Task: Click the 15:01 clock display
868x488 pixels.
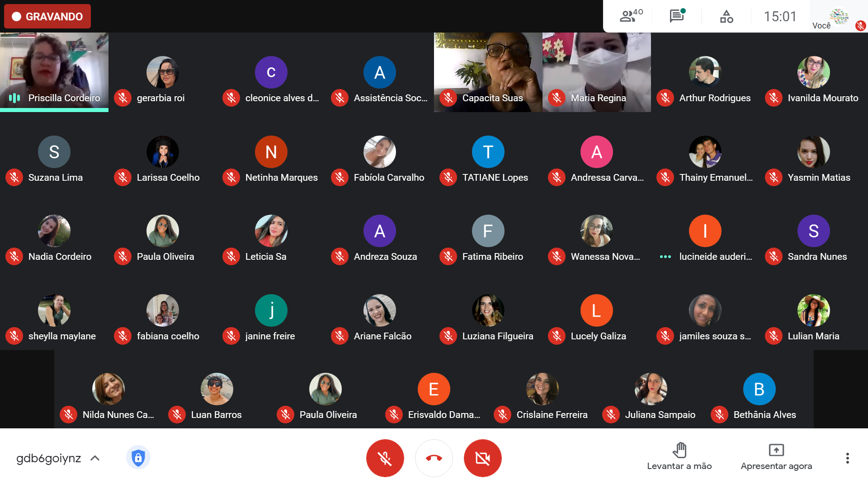Action: (780, 16)
